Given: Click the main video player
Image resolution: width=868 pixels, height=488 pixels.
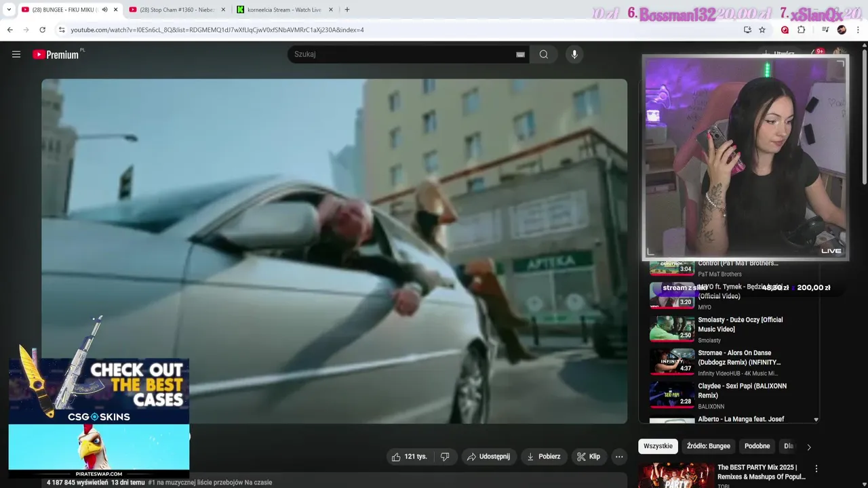Looking at the screenshot, I should click(334, 251).
